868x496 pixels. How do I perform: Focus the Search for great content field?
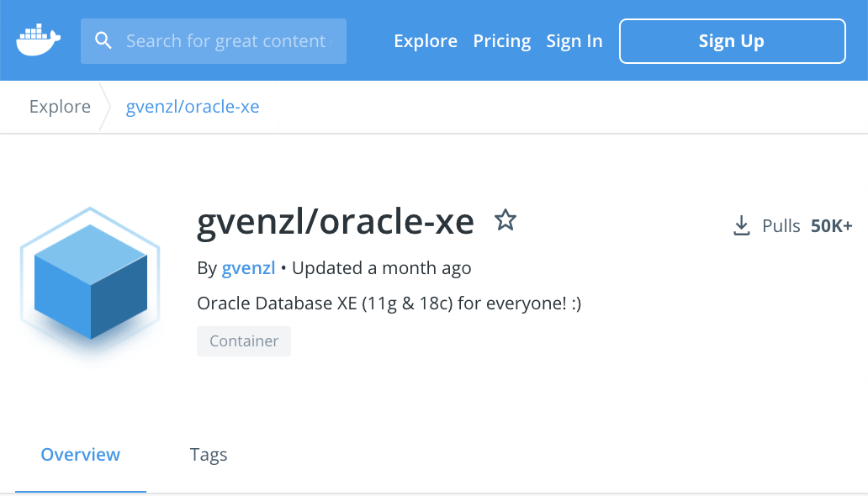tap(214, 41)
